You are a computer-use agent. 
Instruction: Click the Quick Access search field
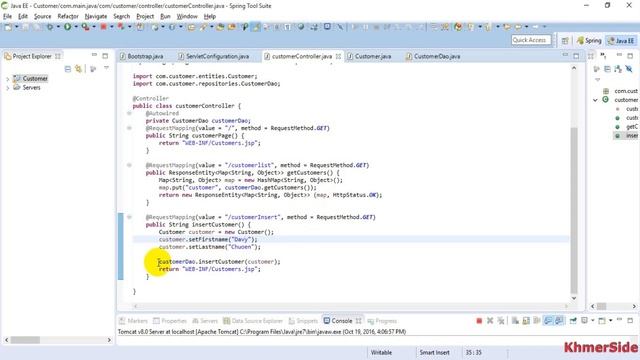pyautogui.click(x=531, y=40)
